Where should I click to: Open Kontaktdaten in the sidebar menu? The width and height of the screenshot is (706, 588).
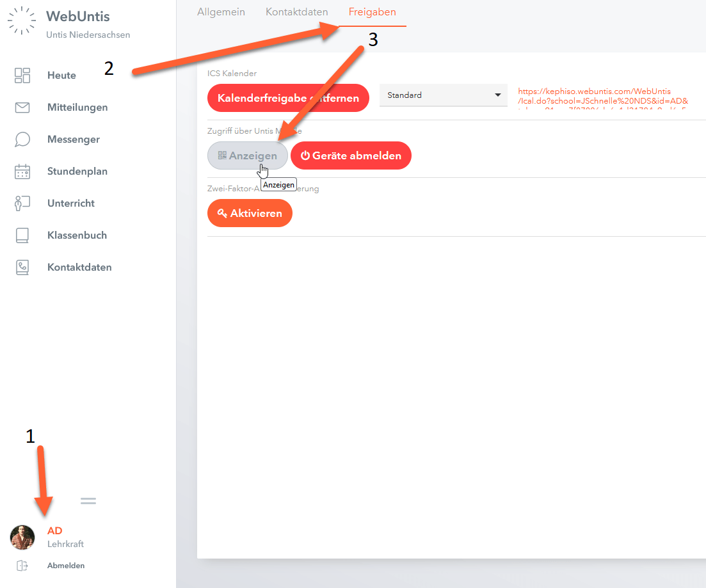tap(79, 267)
